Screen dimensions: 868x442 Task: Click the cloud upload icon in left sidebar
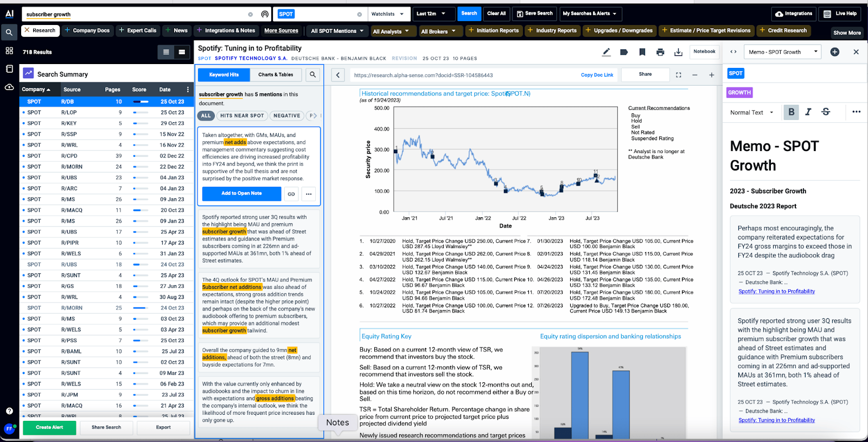[9, 87]
